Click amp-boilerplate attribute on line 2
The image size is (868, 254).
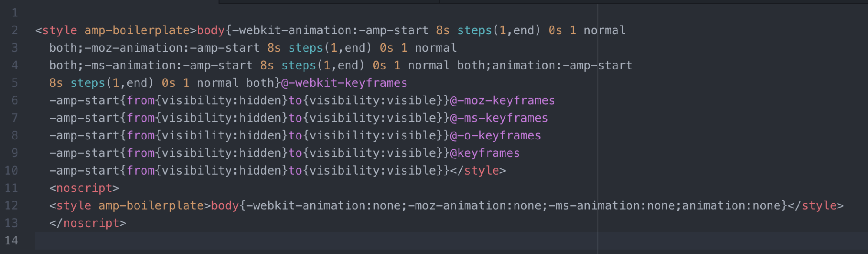pos(137,30)
